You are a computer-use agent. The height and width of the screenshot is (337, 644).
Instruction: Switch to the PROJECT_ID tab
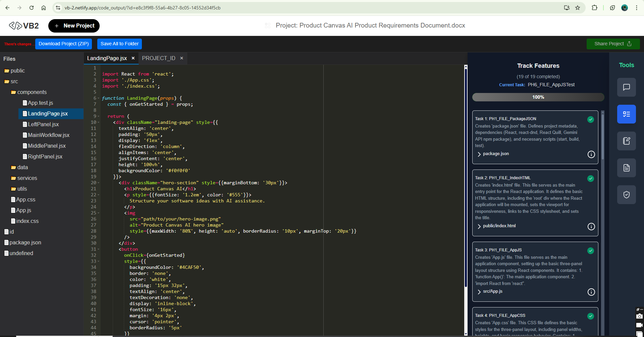click(x=159, y=58)
